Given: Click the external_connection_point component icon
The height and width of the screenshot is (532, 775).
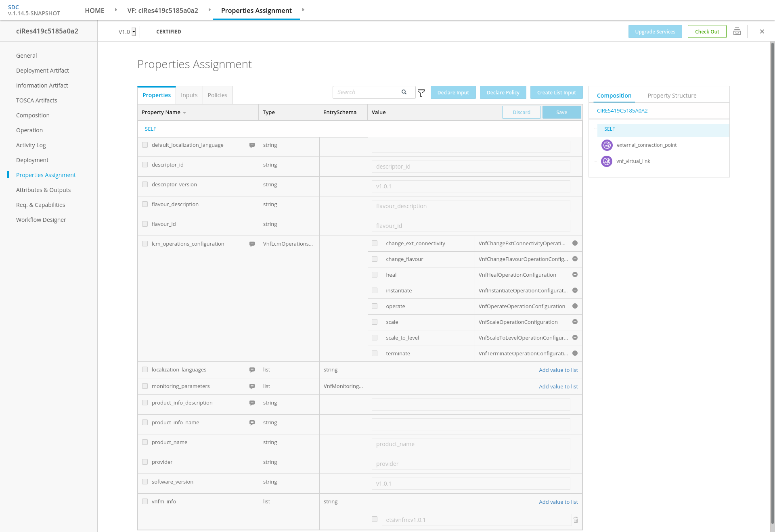Looking at the screenshot, I should [x=607, y=145].
